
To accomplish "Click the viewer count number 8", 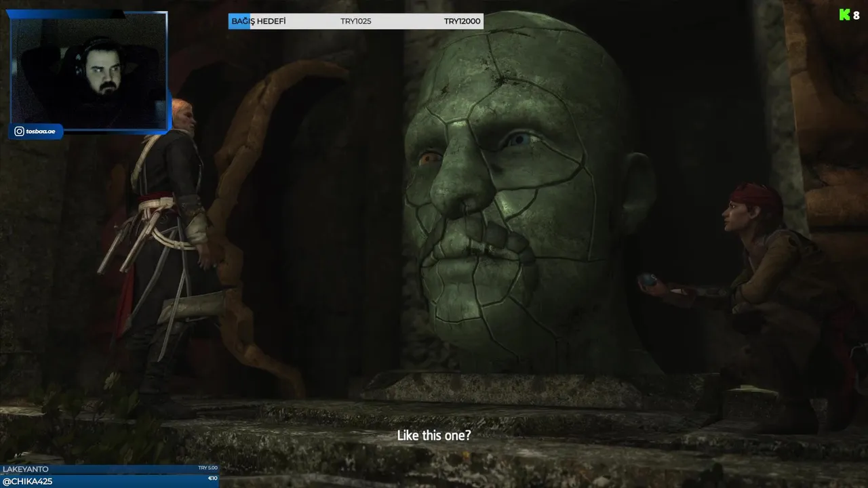I will tap(856, 15).
